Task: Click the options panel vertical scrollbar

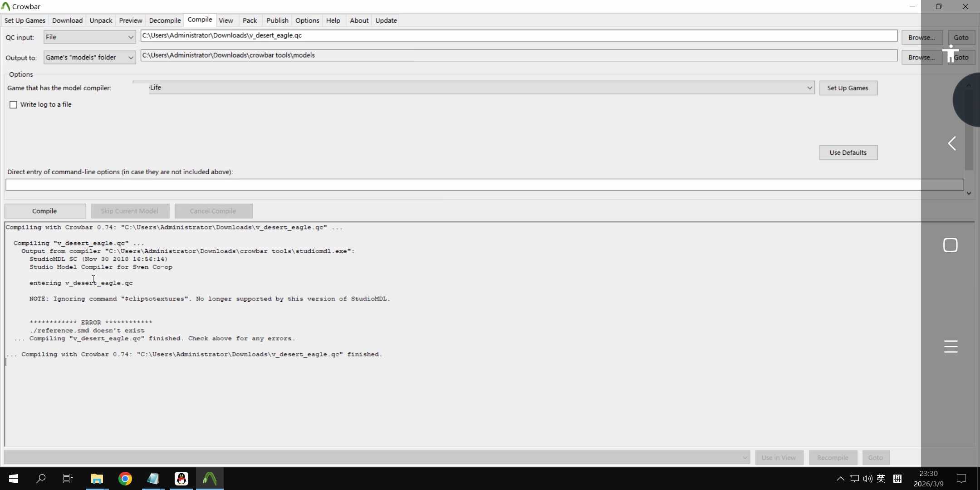Action: tap(969, 150)
